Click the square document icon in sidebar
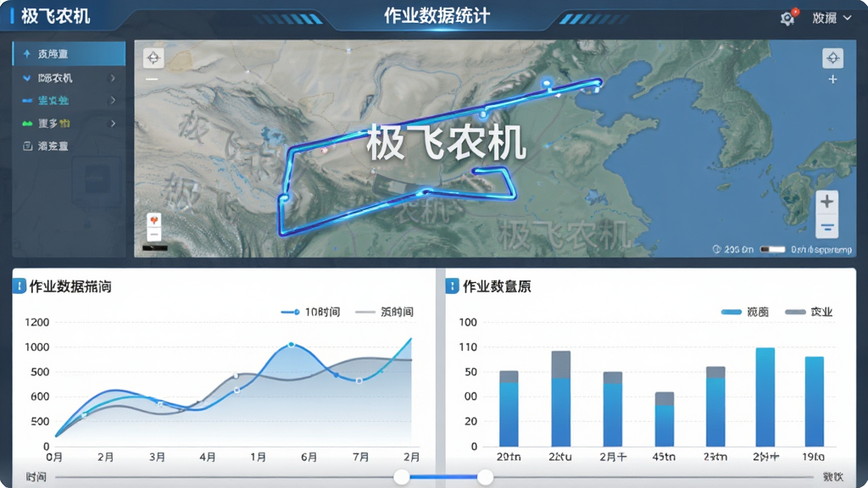 click(x=27, y=146)
